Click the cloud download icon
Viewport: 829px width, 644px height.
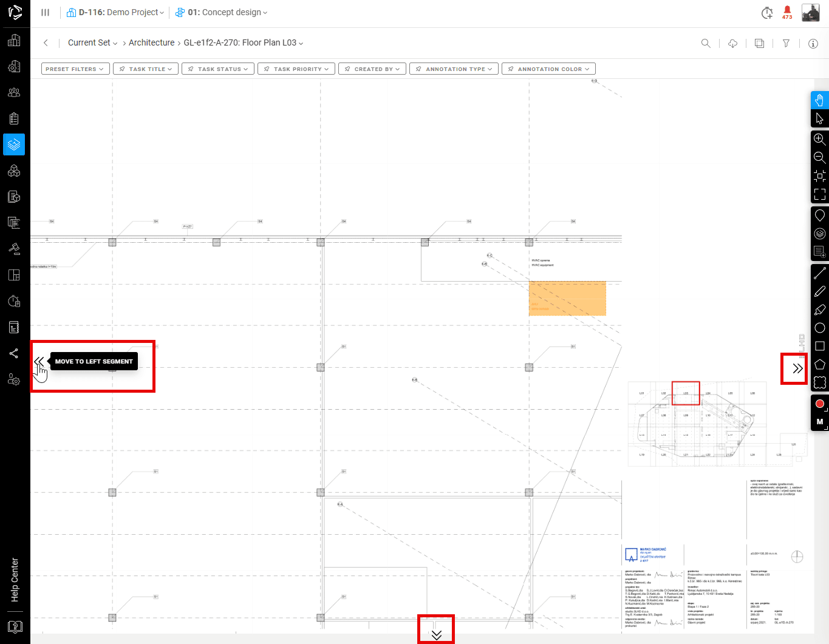click(x=732, y=43)
